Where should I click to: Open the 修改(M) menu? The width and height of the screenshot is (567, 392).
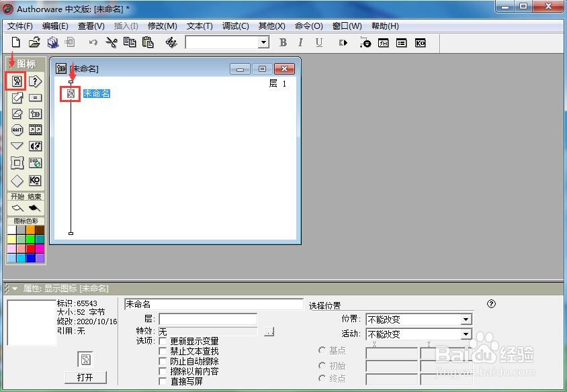pyautogui.click(x=163, y=26)
